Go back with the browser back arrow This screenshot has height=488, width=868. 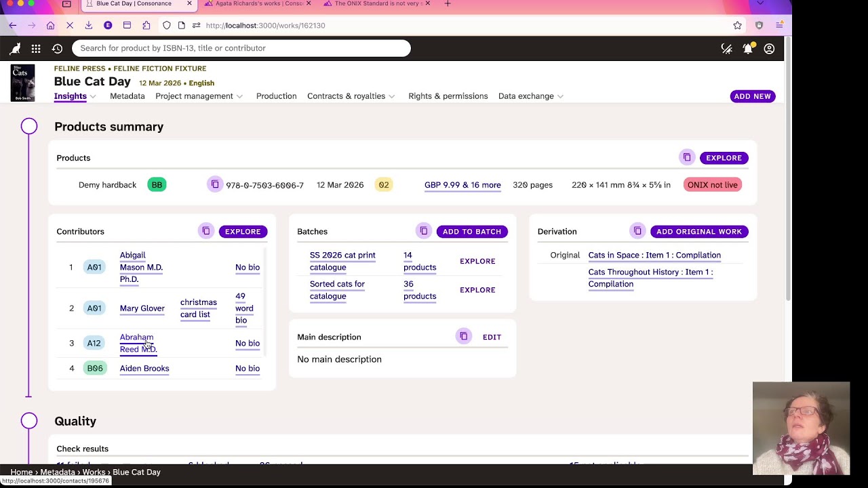(13, 25)
